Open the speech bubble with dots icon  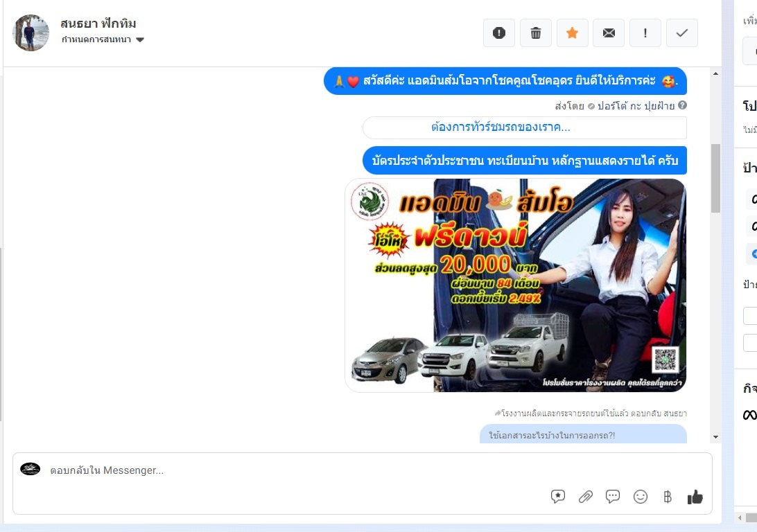coord(613,496)
